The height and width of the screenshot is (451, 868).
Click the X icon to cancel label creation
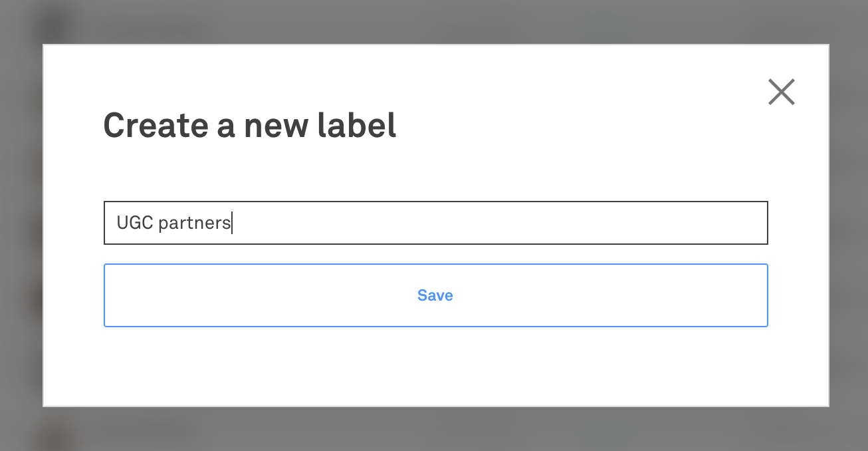781,92
